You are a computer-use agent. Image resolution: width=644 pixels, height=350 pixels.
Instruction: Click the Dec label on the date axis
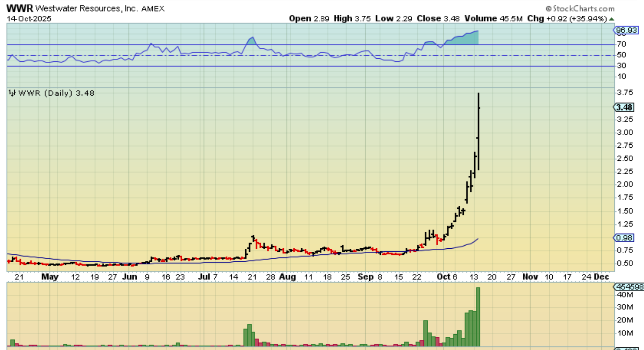tap(601, 277)
